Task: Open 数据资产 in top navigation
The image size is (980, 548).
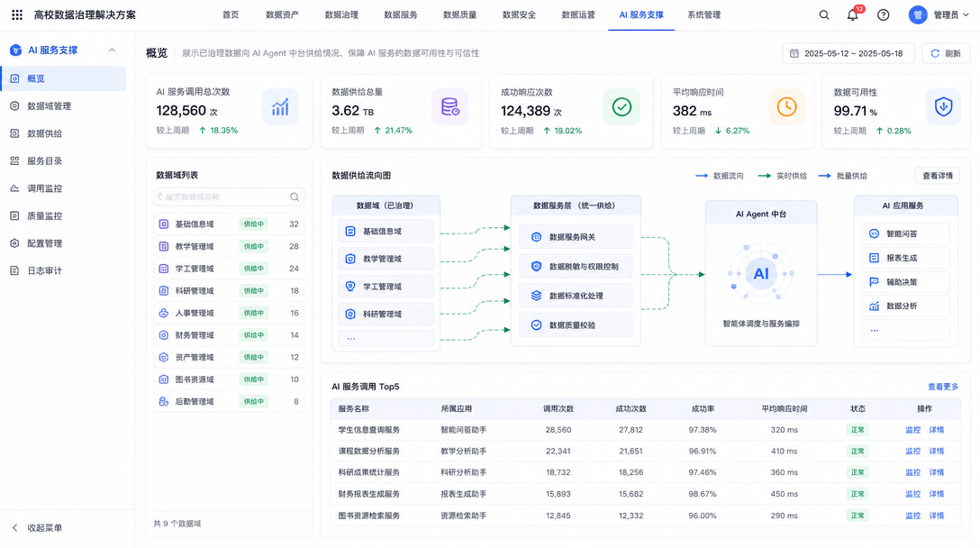Action: click(x=282, y=15)
